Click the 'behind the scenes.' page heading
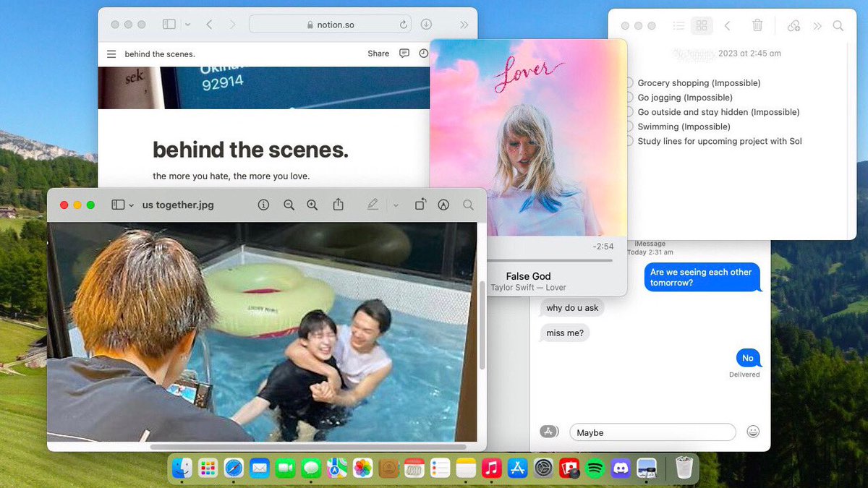The image size is (868, 488). pyautogui.click(x=250, y=150)
